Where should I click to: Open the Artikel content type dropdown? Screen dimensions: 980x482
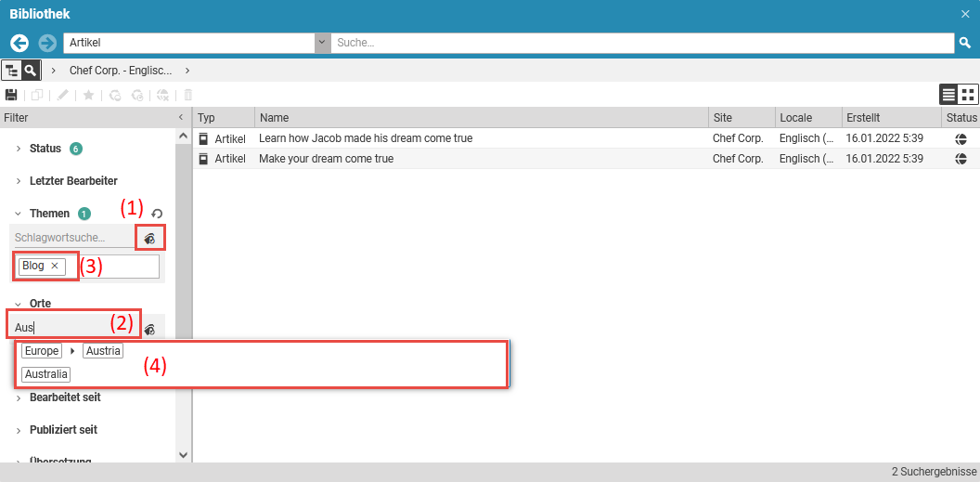click(x=323, y=43)
